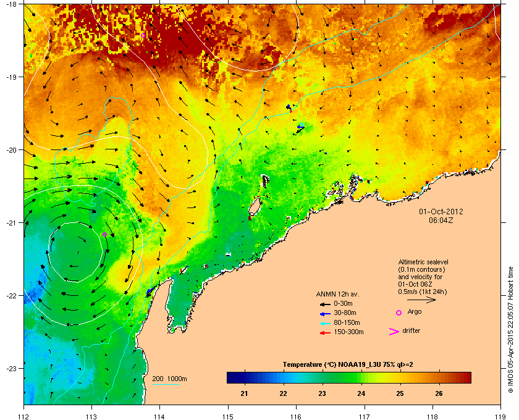
Task: Click the 150-300m depth label
Action: pyautogui.click(x=348, y=332)
